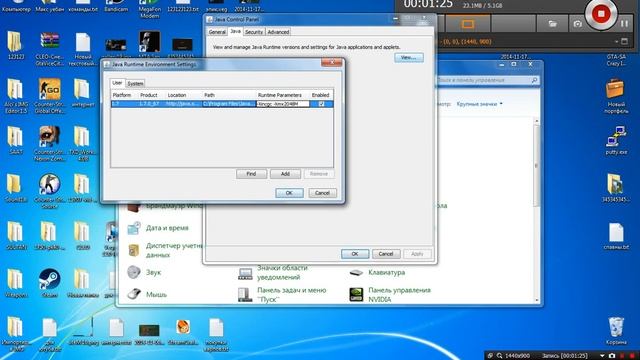Open Дата и время in Control Panel

pos(167,228)
